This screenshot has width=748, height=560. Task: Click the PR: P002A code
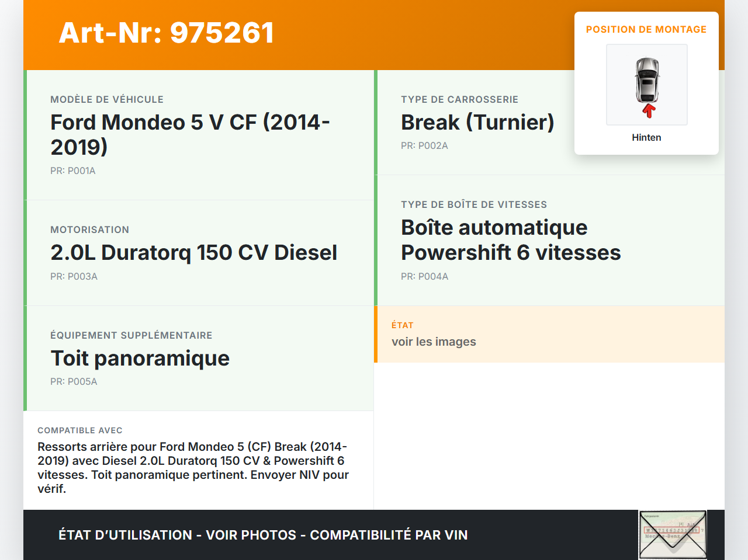424,146
